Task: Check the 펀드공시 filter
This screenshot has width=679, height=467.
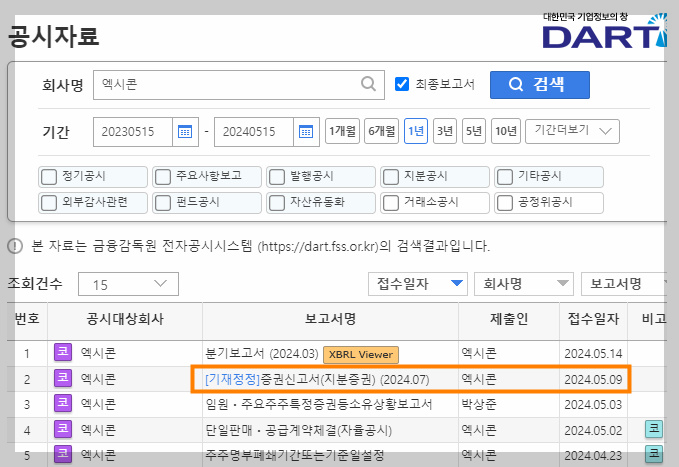Action: (x=163, y=203)
